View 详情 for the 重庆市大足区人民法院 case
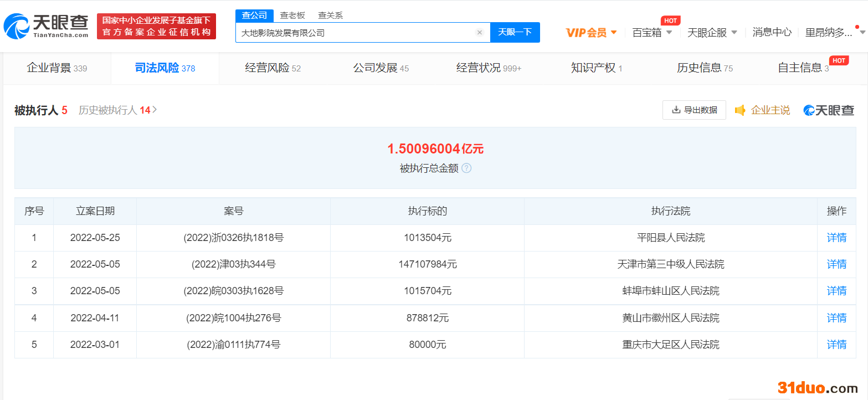The width and height of the screenshot is (868, 400). point(836,345)
